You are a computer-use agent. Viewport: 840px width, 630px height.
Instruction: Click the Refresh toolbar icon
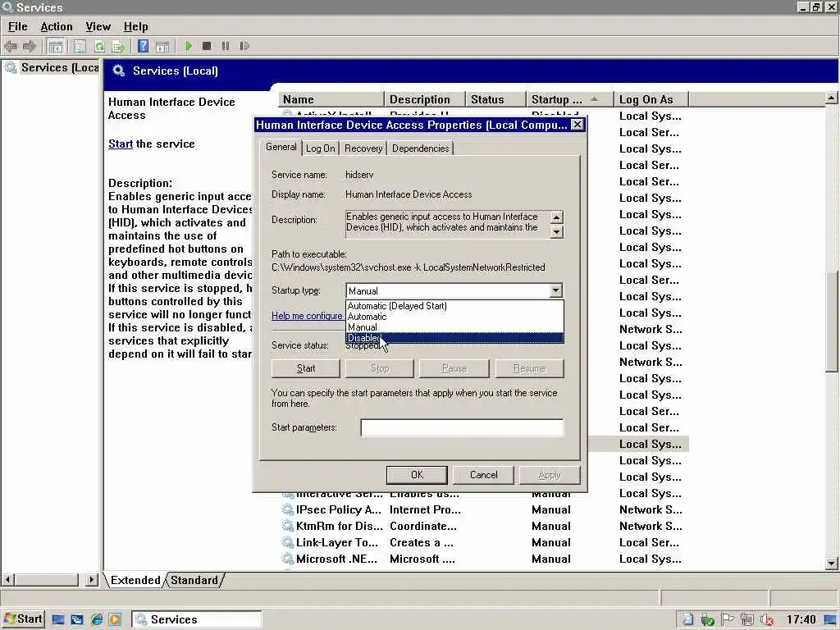point(99,46)
